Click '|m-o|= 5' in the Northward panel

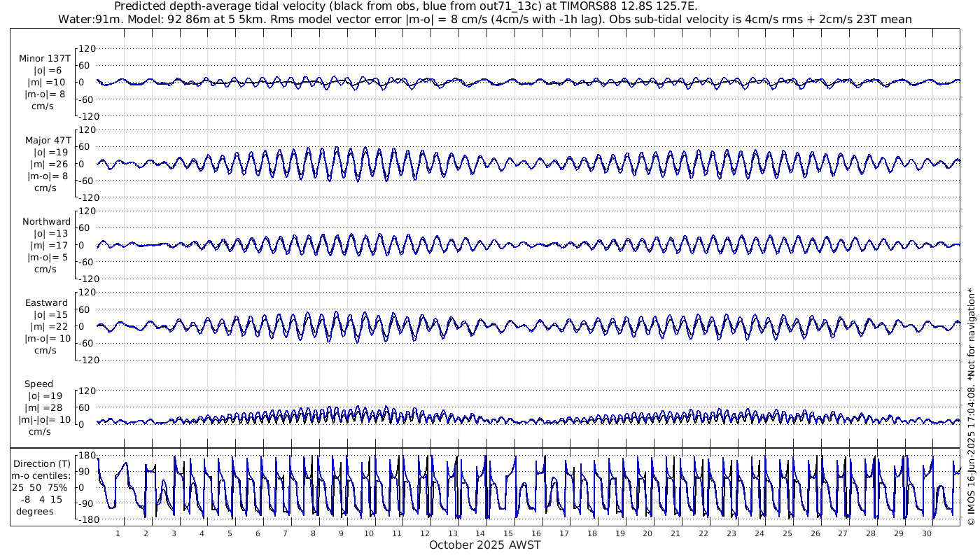pyautogui.click(x=47, y=258)
